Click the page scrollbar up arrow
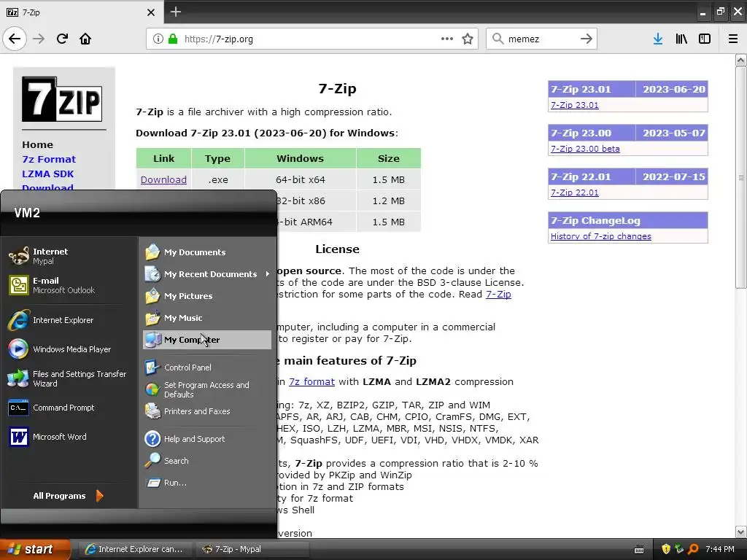 (x=740, y=60)
